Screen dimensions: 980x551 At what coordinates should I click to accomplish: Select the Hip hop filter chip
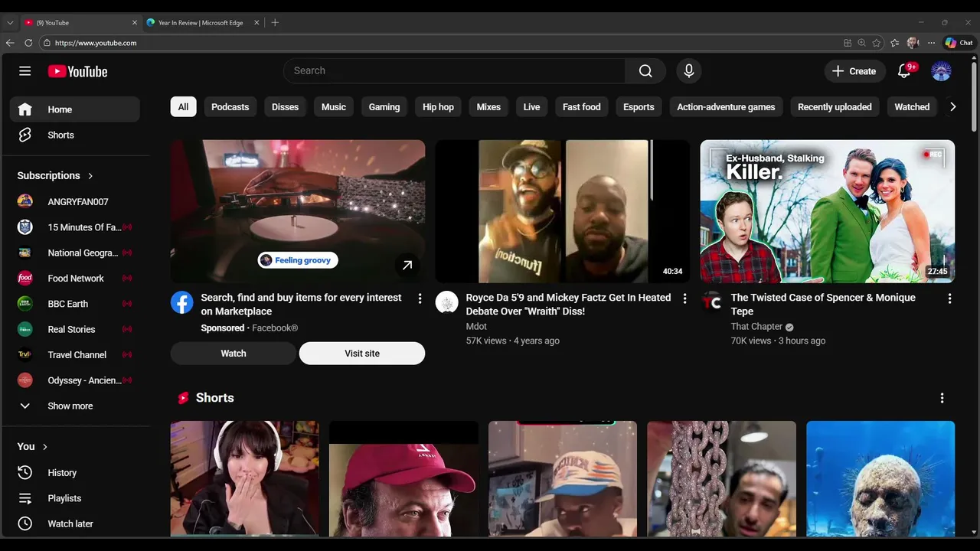(439, 107)
